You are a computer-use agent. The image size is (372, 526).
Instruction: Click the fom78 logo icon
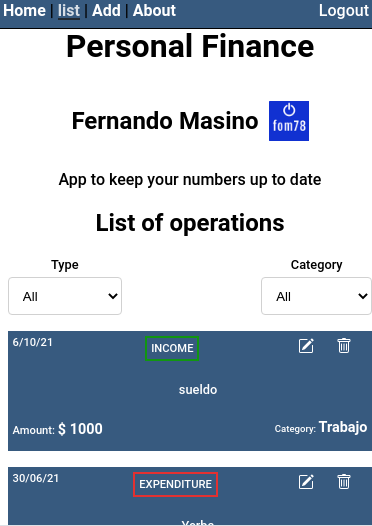click(x=289, y=121)
